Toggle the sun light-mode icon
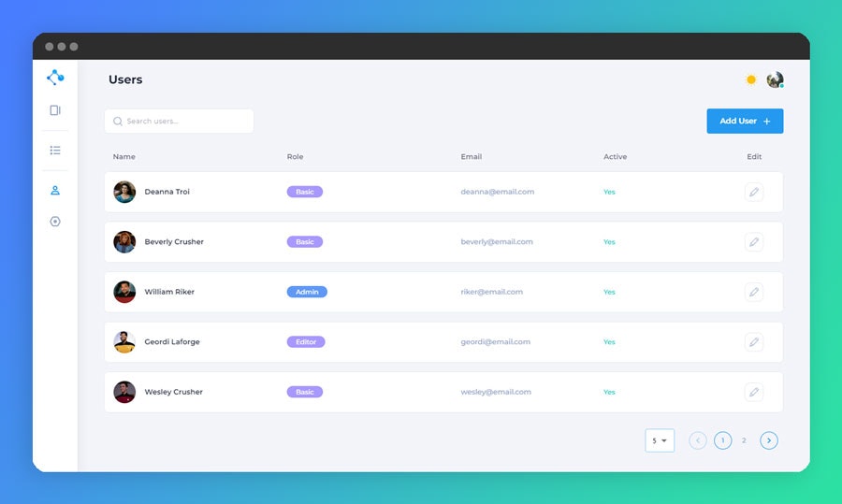Screen dimensions: 842x504 pyautogui.click(x=751, y=80)
